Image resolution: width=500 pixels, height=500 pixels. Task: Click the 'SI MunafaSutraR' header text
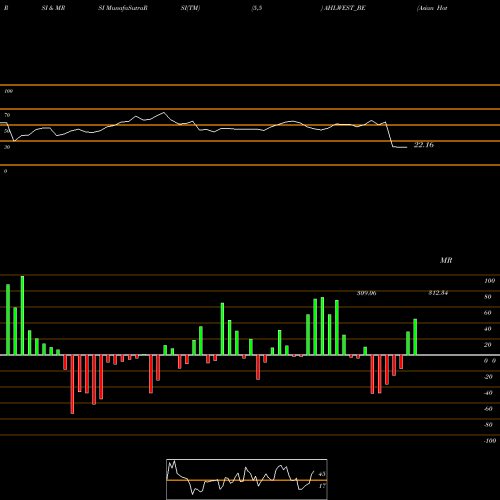coord(123,8)
